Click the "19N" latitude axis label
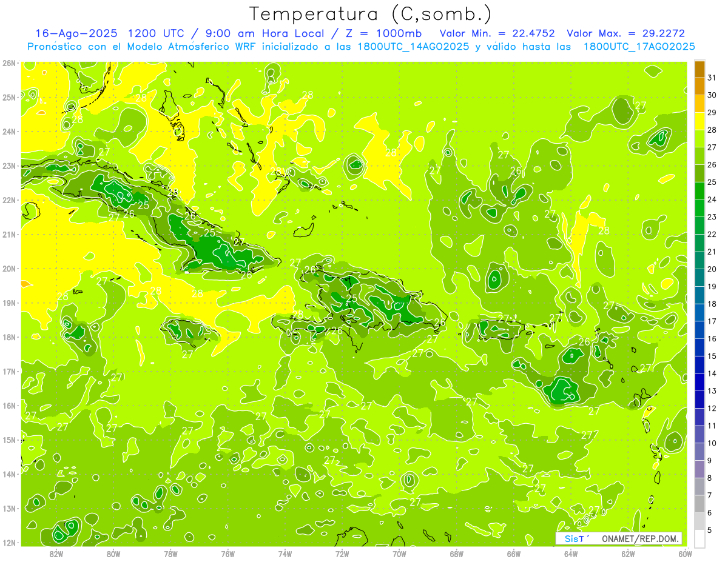Screen dimensions: 728x562 coord(8,303)
